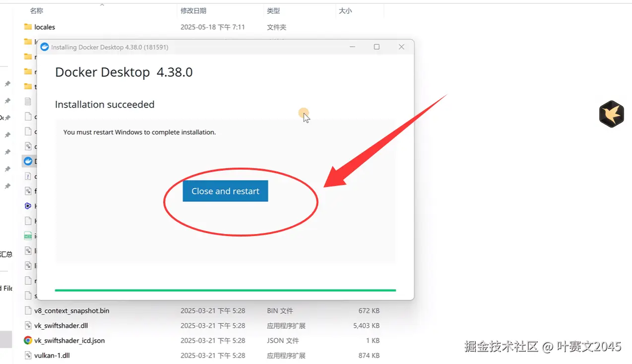Minimize the Docker Desktop installer window
632x364 pixels.
click(x=352, y=47)
